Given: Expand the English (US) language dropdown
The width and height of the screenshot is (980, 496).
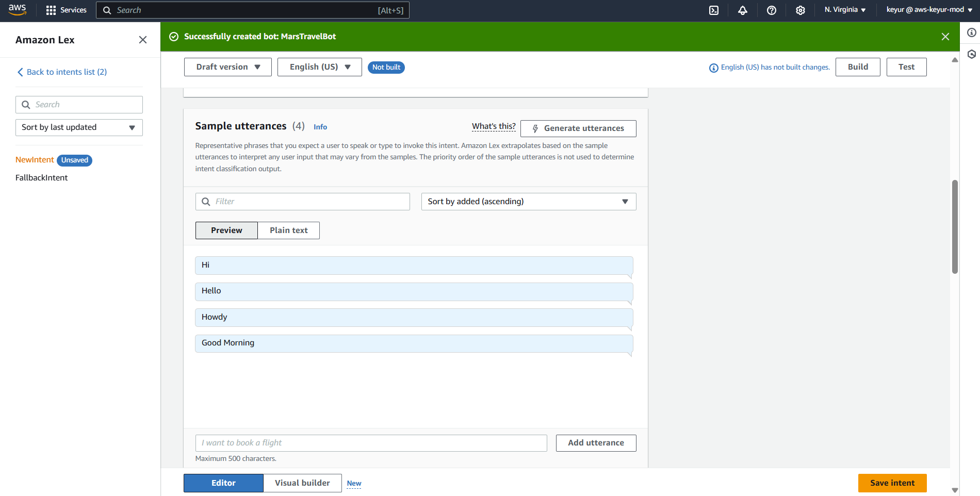Looking at the screenshot, I should [320, 67].
